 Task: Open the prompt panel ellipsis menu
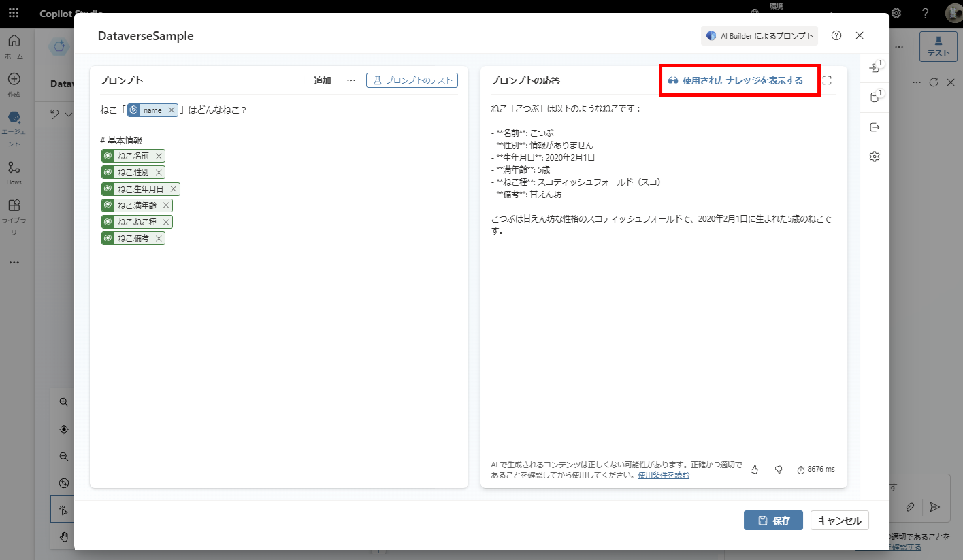coord(351,80)
